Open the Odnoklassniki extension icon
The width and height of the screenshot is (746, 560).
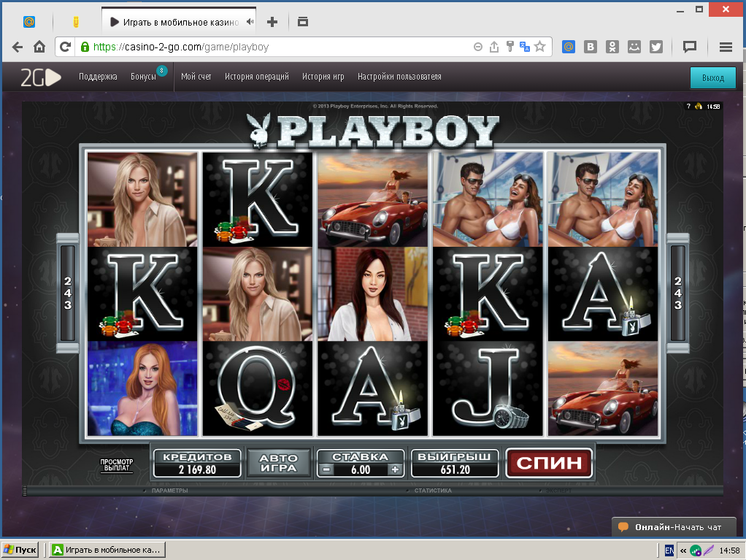click(x=612, y=47)
